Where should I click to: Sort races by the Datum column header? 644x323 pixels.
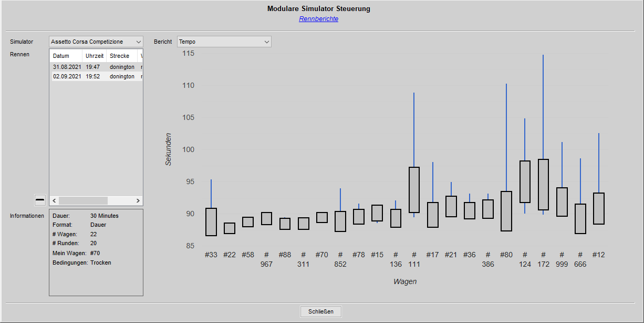tap(66, 56)
